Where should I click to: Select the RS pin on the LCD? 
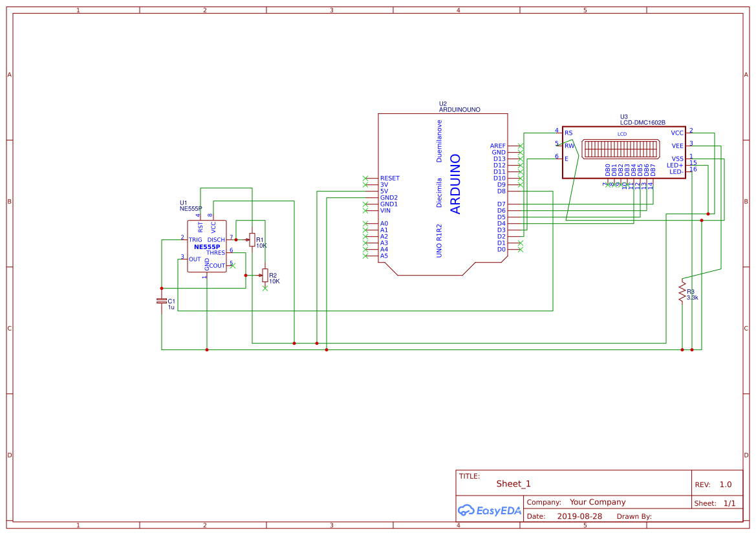568,133
